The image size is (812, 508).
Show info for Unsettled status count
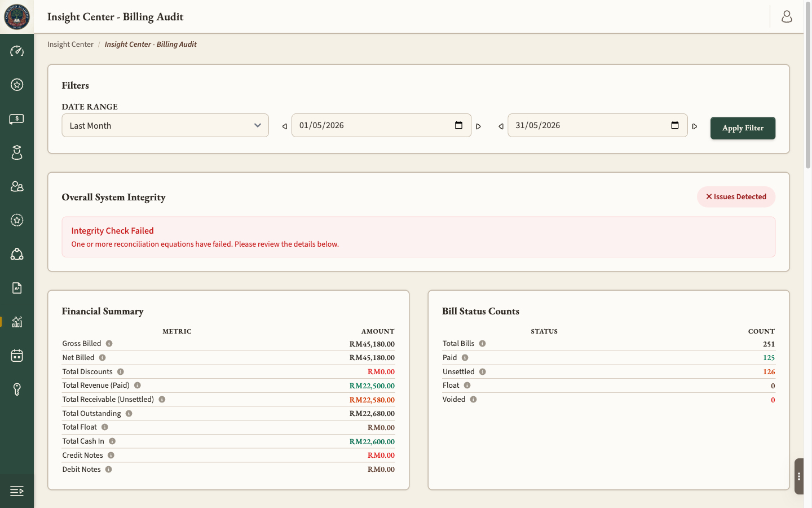point(483,372)
